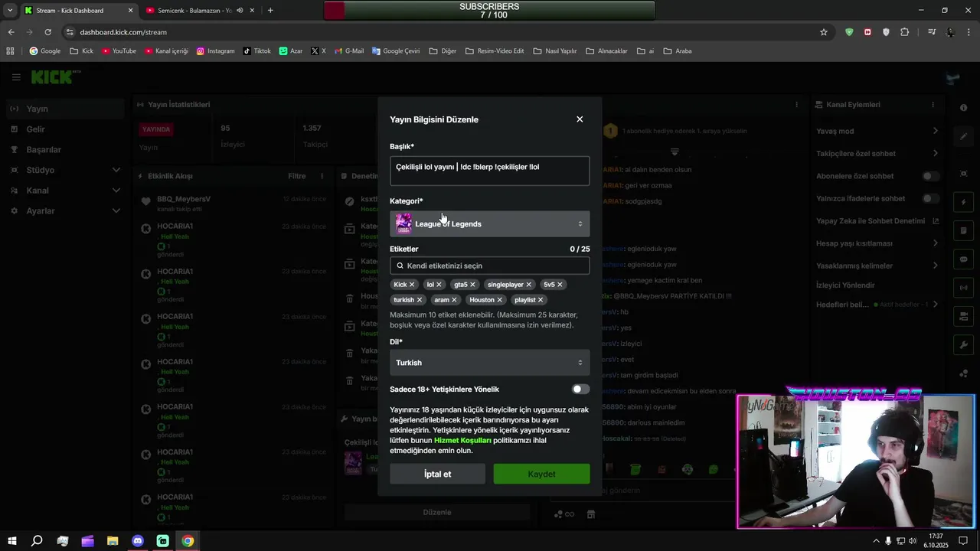Click the wrench icon in right toolbar
The image size is (980, 551).
click(963, 345)
